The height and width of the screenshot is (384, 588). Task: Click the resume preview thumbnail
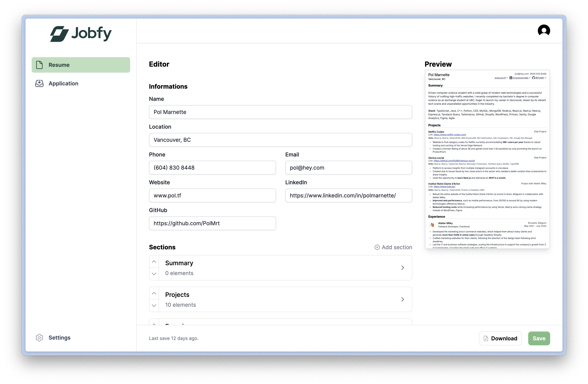(x=487, y=159)
